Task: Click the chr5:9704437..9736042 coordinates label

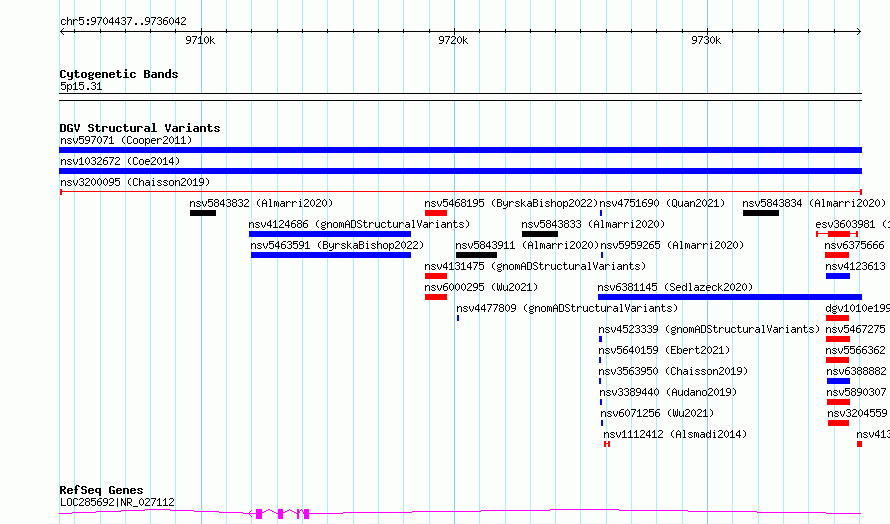Action: click(123, 21)
